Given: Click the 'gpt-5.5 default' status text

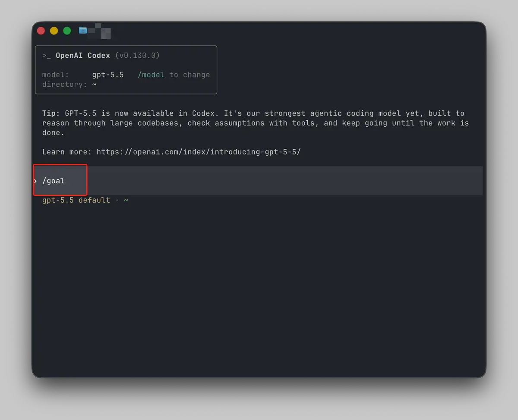Looking at the screenshot, I should tap(76, 201).
